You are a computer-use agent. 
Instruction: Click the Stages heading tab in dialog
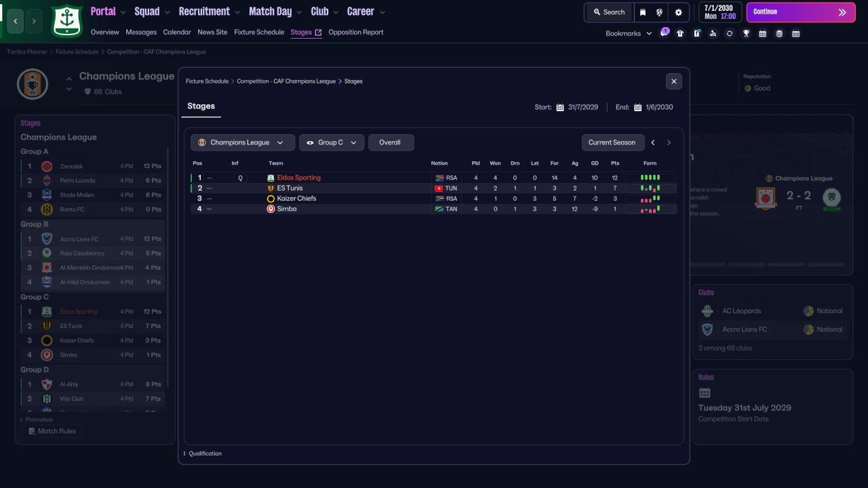201,106
